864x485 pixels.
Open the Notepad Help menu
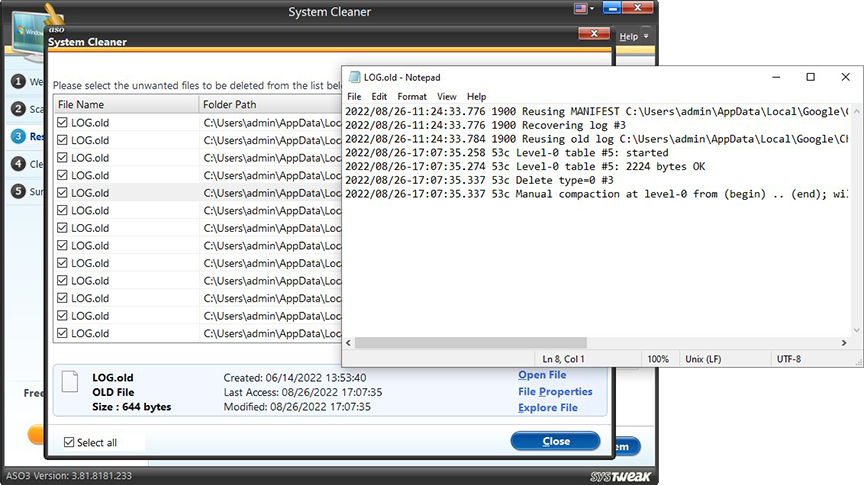coord(477,96)
